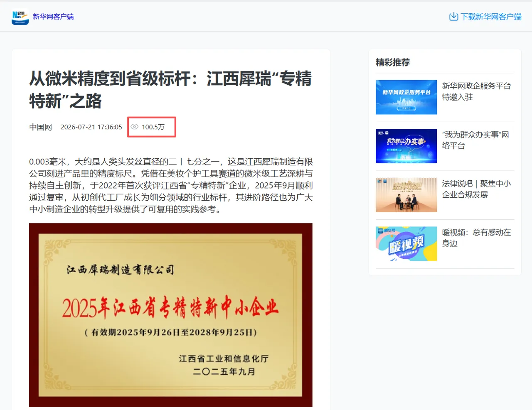This screenshot has width=532, height=410.
Task: Click the article headline 从微米精度到省级标杆
Action: click(x=170, y=89)
